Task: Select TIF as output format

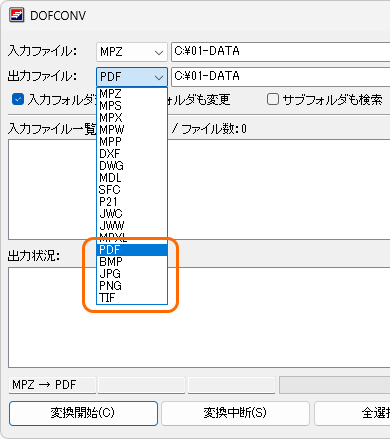Action: (x=132, y=298)
